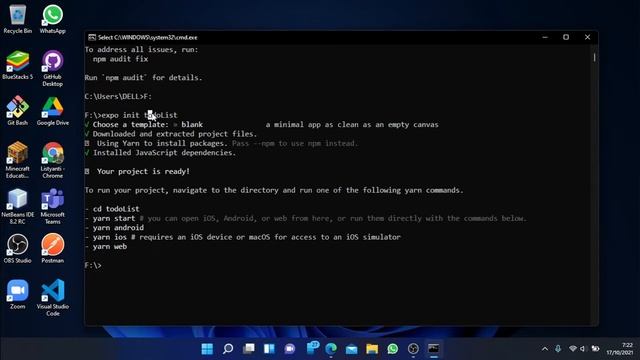The width and height of the screenshot is (640, 360).
Task: Close the cmd.exe window
Action: [x=587, y=37]
